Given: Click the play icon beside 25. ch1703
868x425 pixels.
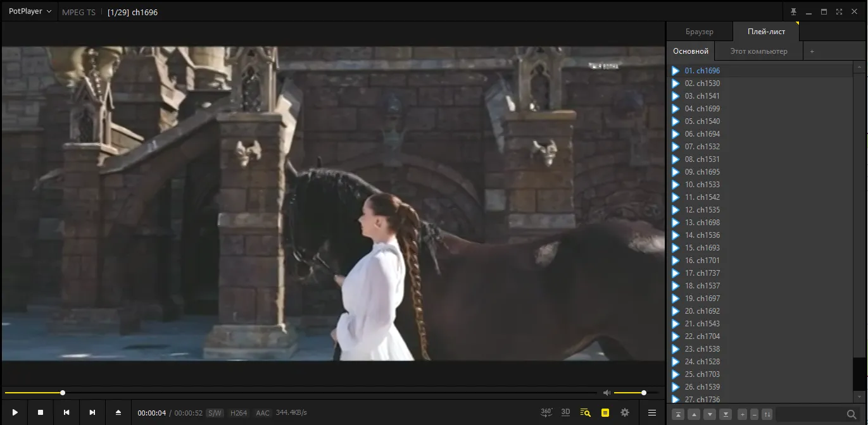Looking at the screenshot, I should tap(676, 374).
